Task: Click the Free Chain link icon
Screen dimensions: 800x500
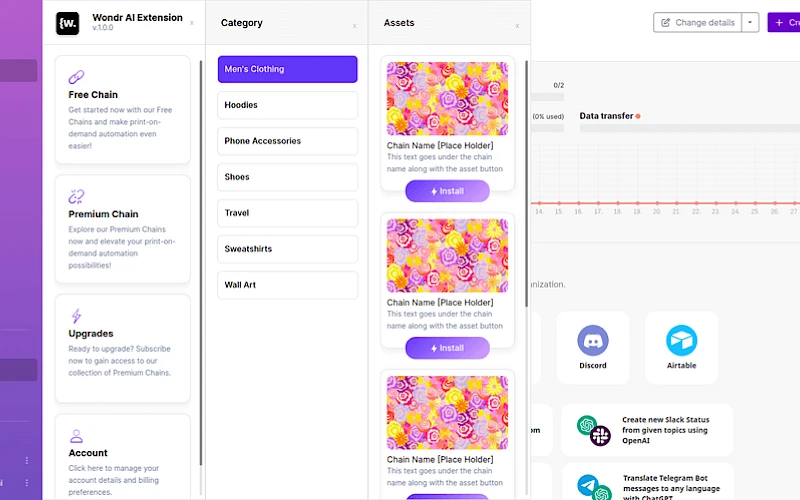Action: pos(76,77)
